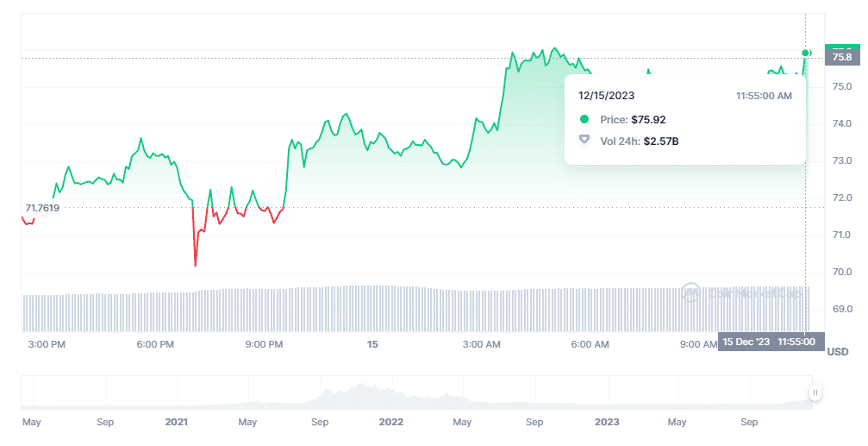Click the Vol 24h shield icon

point(584,140)
